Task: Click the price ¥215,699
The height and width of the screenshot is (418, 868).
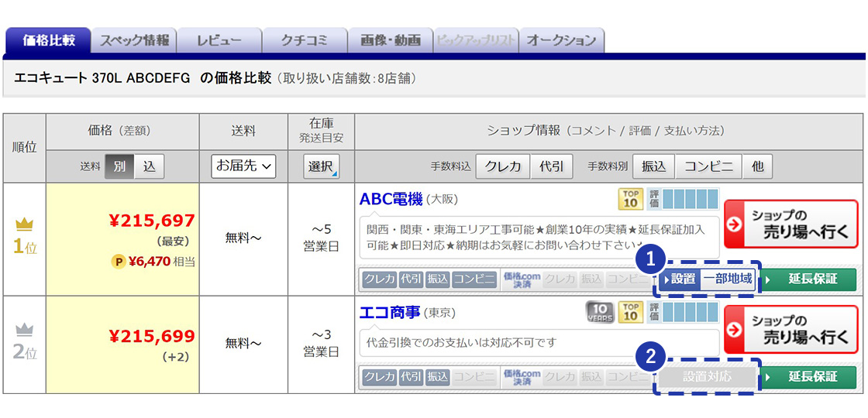Action: tap(152, 336)
